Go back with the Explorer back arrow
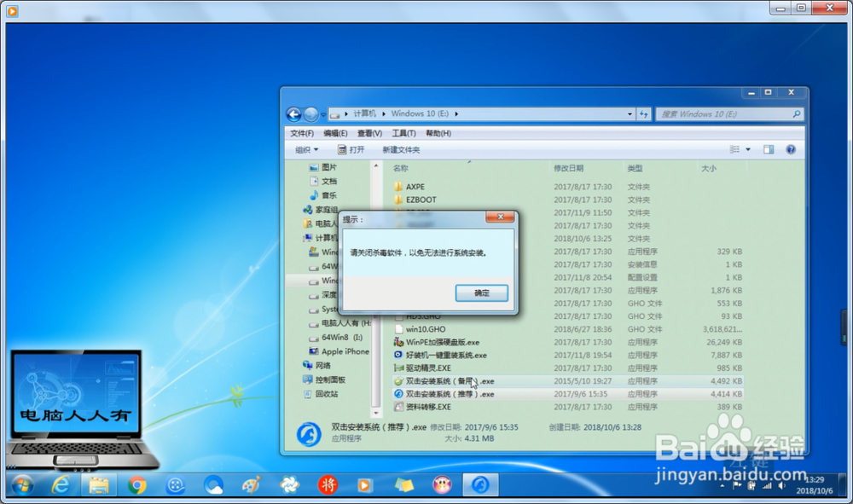This screenshot has width=853, height=504. 293,114
